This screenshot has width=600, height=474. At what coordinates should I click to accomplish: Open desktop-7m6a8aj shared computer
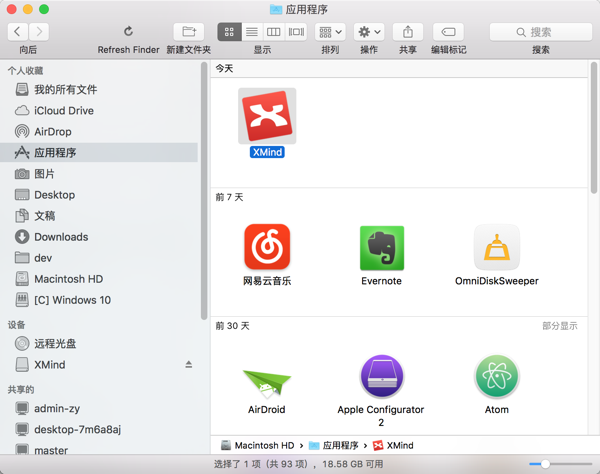click(x=99, y=429)
